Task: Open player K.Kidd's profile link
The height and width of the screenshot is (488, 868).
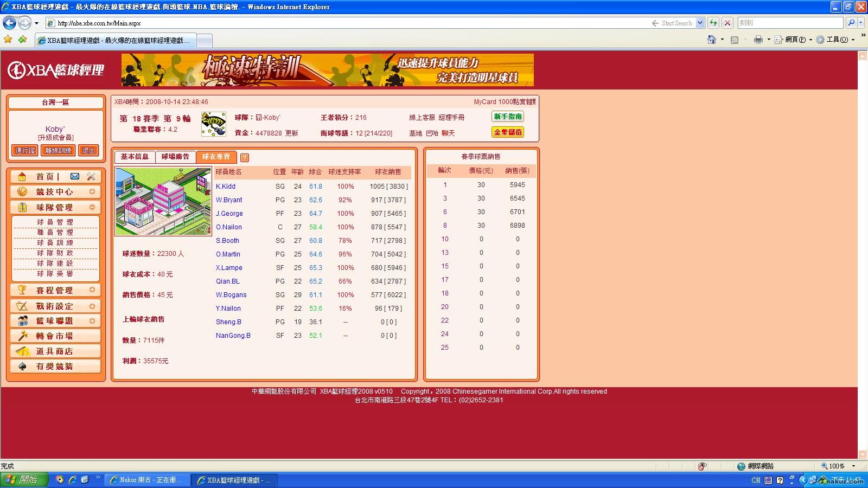Action: tap(226, 187)
